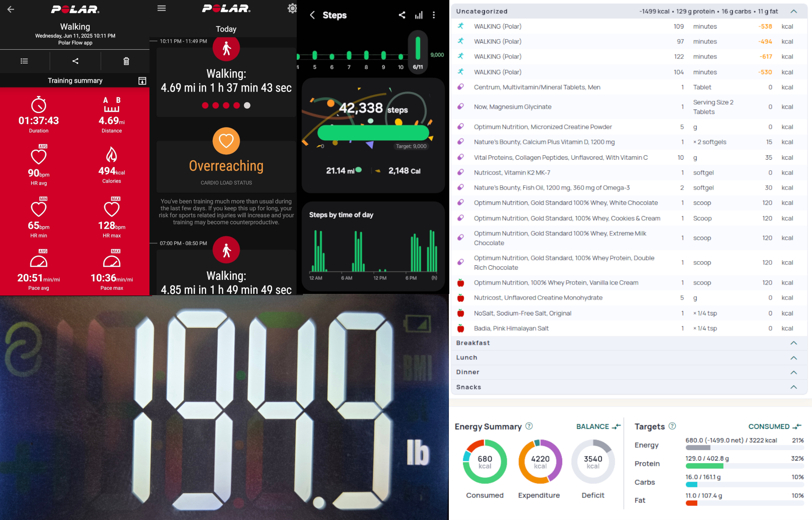Go back from the Steps screen

click(x=312, y=15)
